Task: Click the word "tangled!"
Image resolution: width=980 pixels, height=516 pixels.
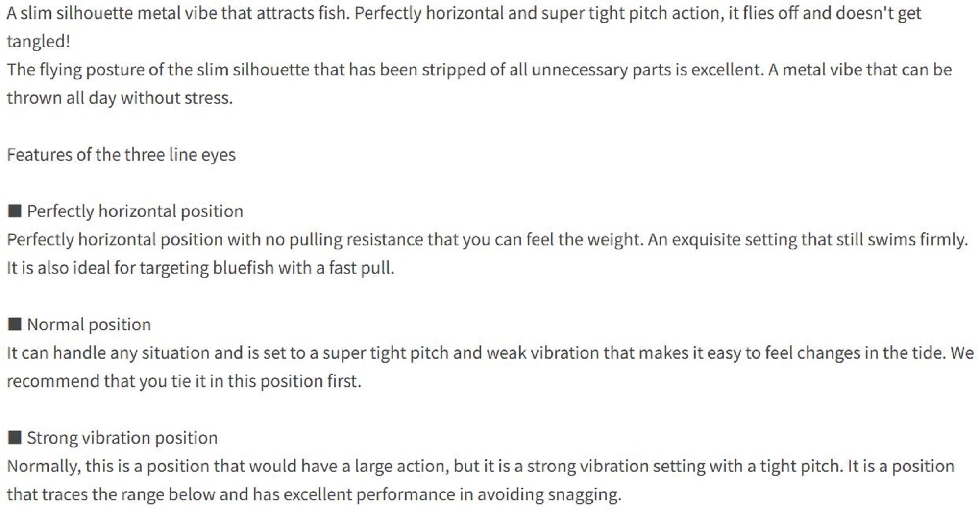Action: [x=38, y=41]
